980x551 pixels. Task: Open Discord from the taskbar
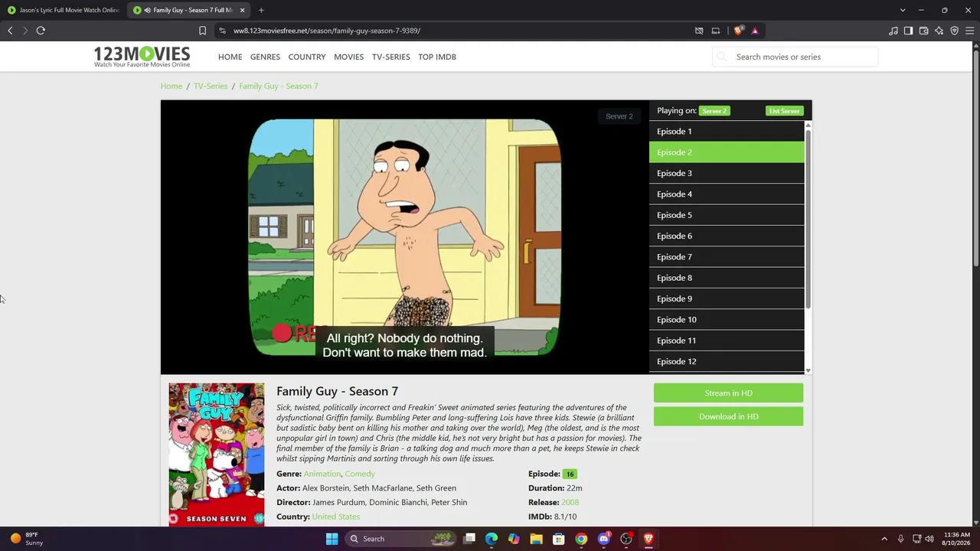tap(603, 539)
